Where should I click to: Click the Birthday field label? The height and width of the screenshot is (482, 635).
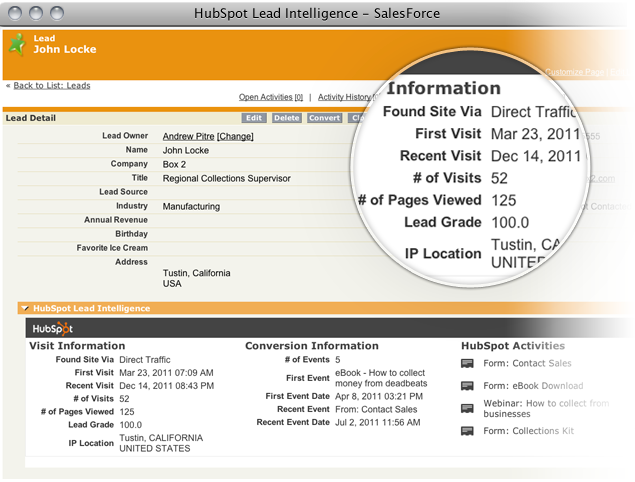click(132, 234)
